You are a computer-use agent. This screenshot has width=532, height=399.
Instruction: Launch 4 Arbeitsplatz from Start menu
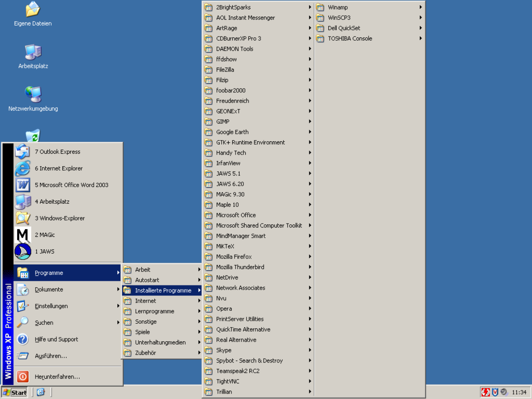(x=68, y=201)
